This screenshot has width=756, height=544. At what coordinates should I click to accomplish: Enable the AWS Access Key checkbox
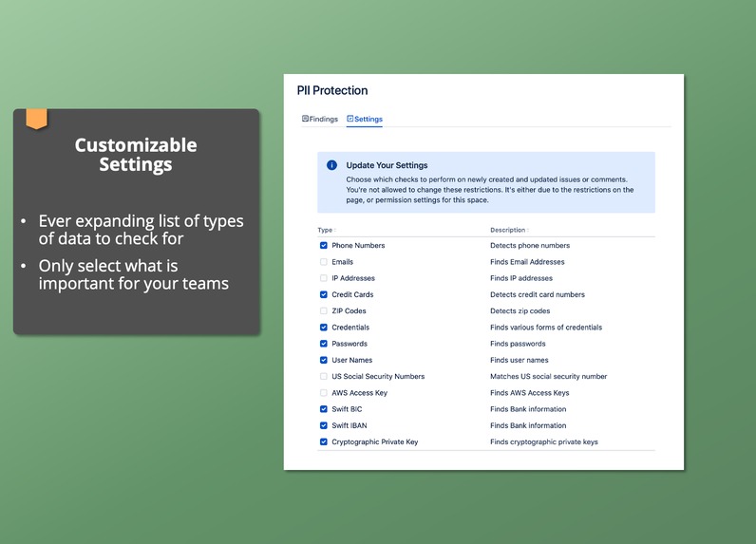(x=324, y=393)
